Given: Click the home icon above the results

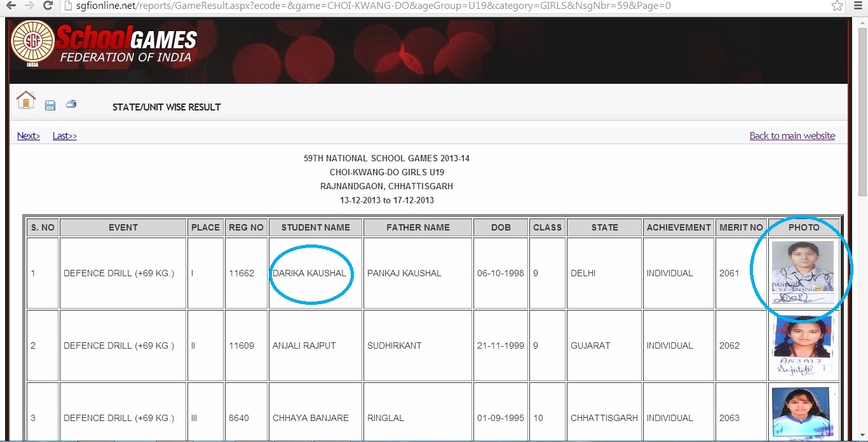Looking at the screenshot, I should point(26,100).
